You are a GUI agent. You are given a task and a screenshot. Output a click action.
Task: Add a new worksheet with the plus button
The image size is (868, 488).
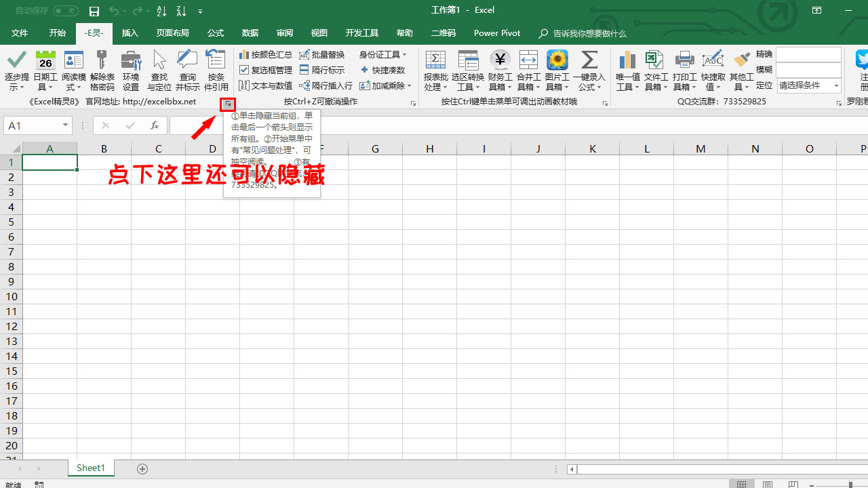pyautogui.click(x=142, y=468)
